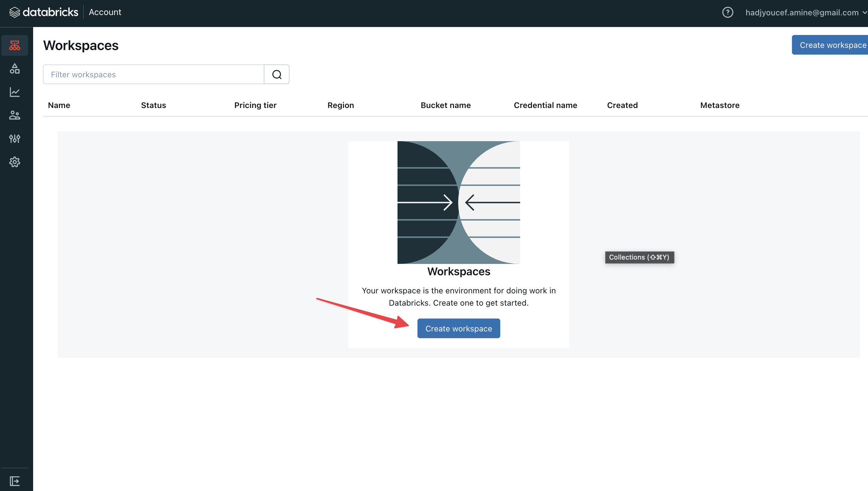Click the Workspaces heading under the illustration

point(459,272)
